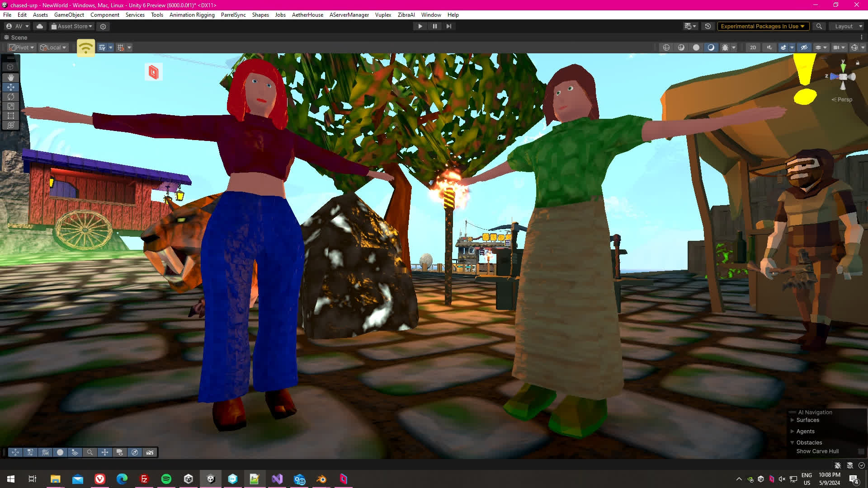This screenshot has height=488, width=868.
Task: Expand the Surfaces section in AI Navigation
Action: click(792, 420)
